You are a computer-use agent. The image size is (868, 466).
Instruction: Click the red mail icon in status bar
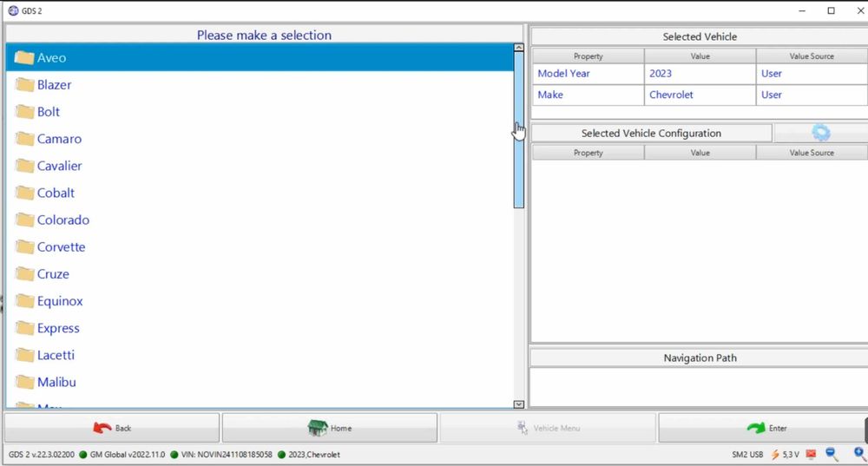tap(811, 455)
